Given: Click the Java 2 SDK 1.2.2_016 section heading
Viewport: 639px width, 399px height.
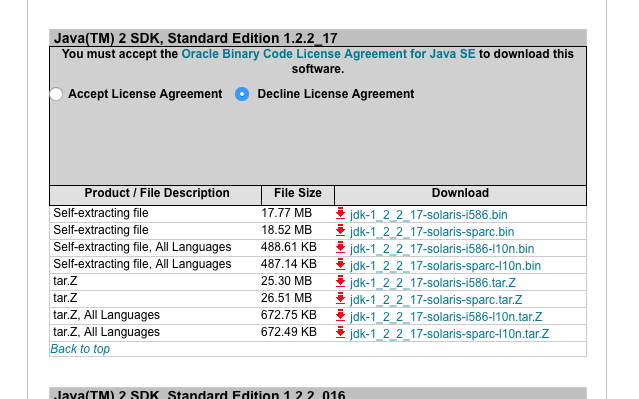Looking at the screenshot, I should click(x=200, y=395).
